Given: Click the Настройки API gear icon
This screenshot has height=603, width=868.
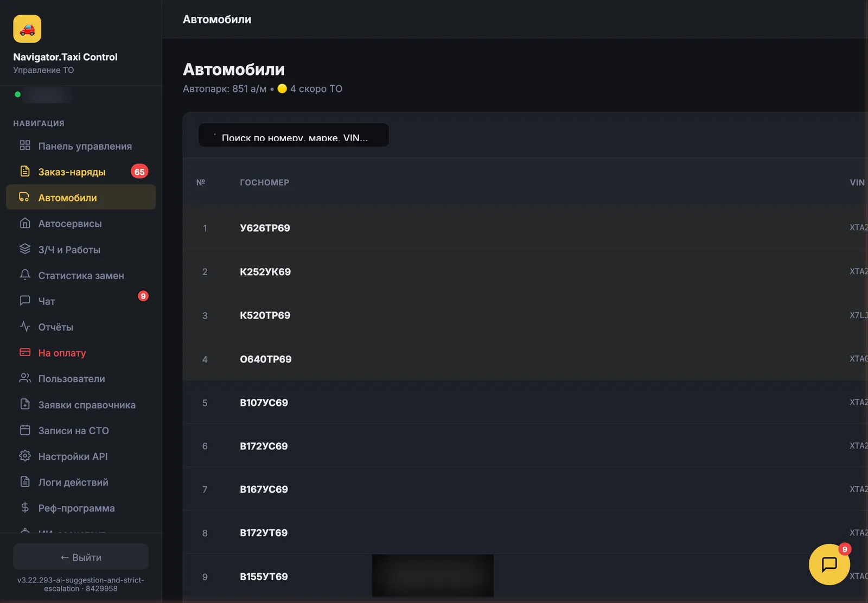Looking at the screenshot, I should (25, 456).
